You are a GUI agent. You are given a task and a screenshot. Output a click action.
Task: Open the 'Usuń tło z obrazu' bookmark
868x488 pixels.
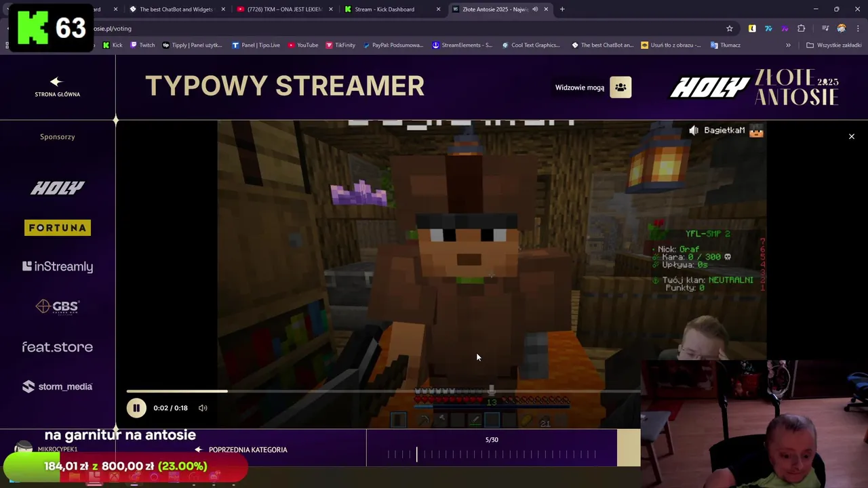(x=671, y=45)
